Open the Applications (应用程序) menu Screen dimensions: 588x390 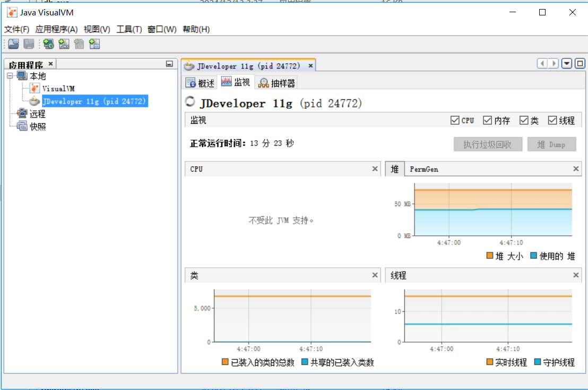coord(56,29)
